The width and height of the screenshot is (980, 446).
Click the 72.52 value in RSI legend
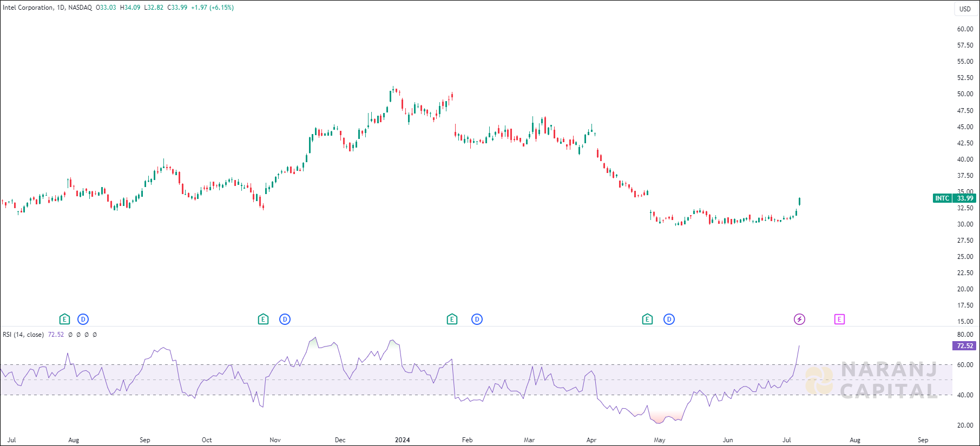[56, 335]
